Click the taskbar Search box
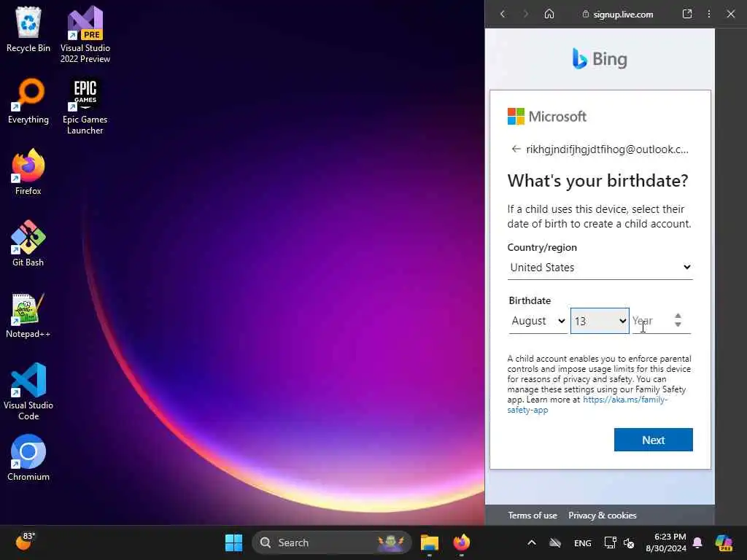The height and width of the screenshot is (560, 747). [x=332, y=542]
